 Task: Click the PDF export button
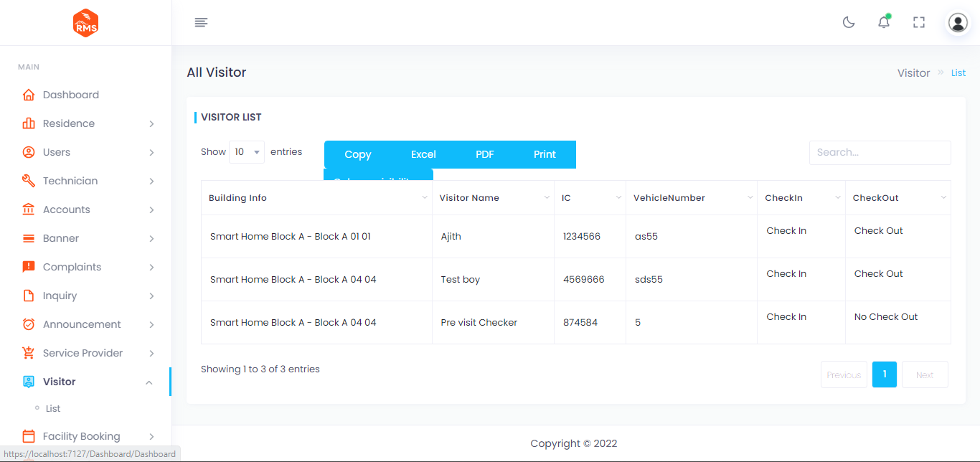tap(485, 154)
